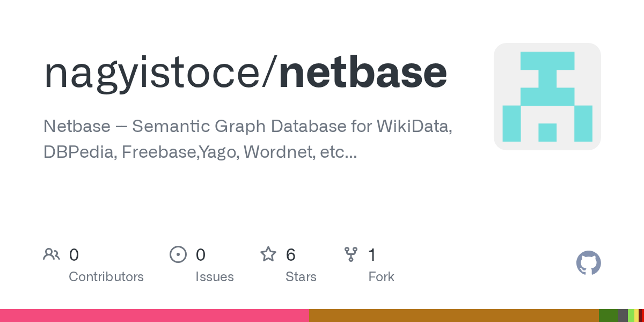Click the dark gray language bar segment
Viewport: 644px width, 322px height.
click(623, 316)
